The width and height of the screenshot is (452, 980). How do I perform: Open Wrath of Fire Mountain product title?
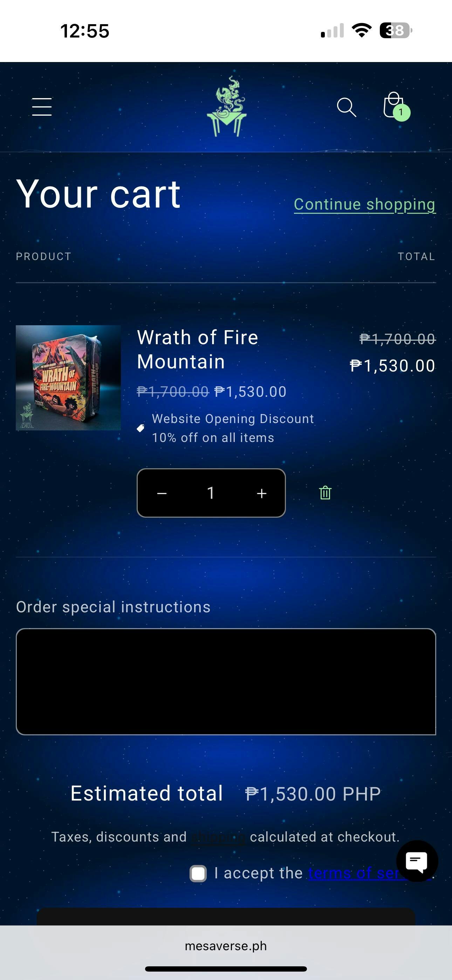coord(198,349)
